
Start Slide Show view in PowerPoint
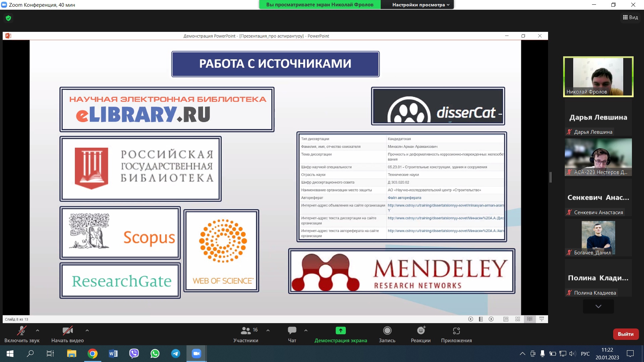click(542, 319)
